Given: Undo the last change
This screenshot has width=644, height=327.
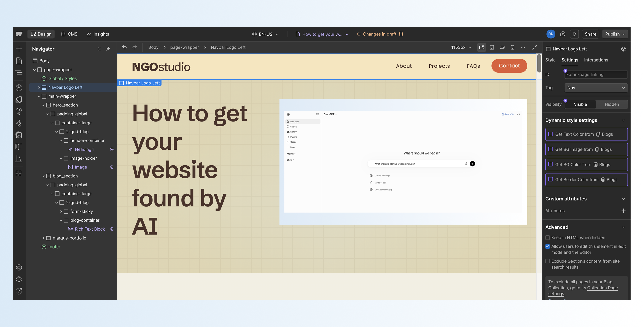Looking at the screenshot, I should pyautogui.click(x=124, y=47).
